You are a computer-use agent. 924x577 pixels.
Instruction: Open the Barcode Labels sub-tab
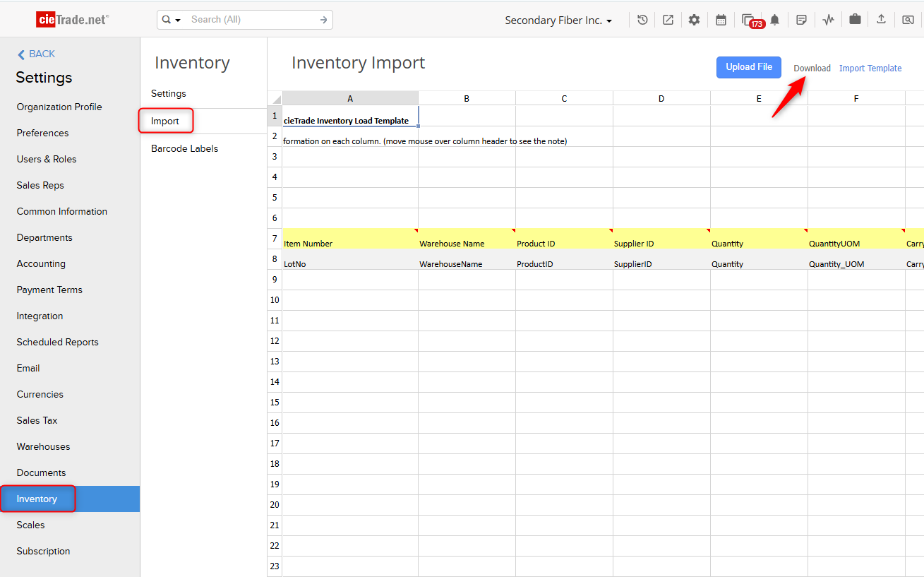[x=185, y=148]
